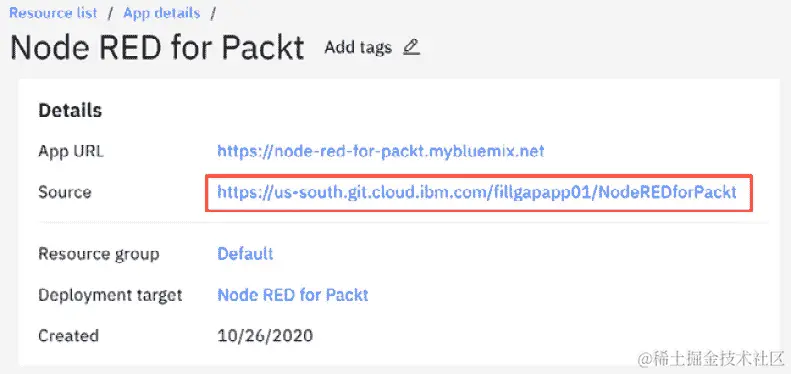Image resolution: width=791 pixels, height=374 pixels.
Task: Open Node RED for Packt deployment target
Action: 293,295
